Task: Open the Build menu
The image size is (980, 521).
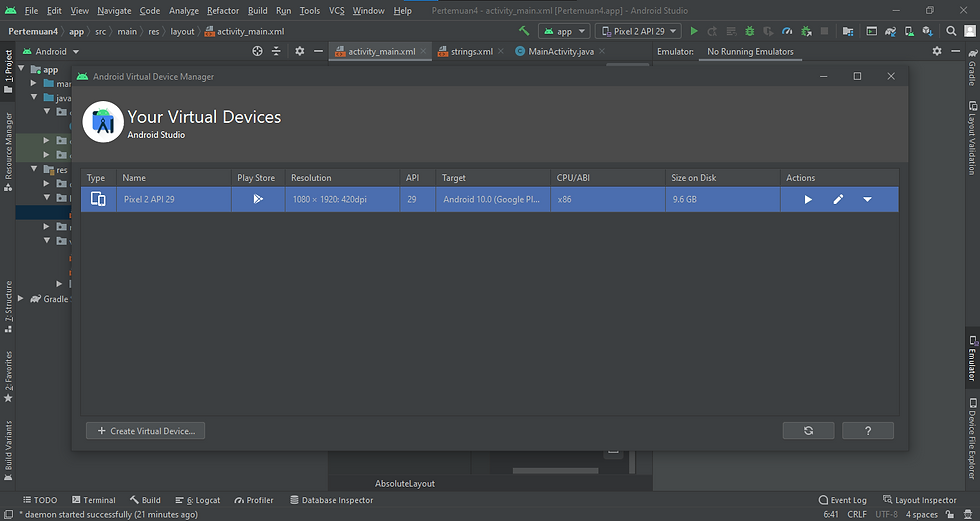Action: 258,11
